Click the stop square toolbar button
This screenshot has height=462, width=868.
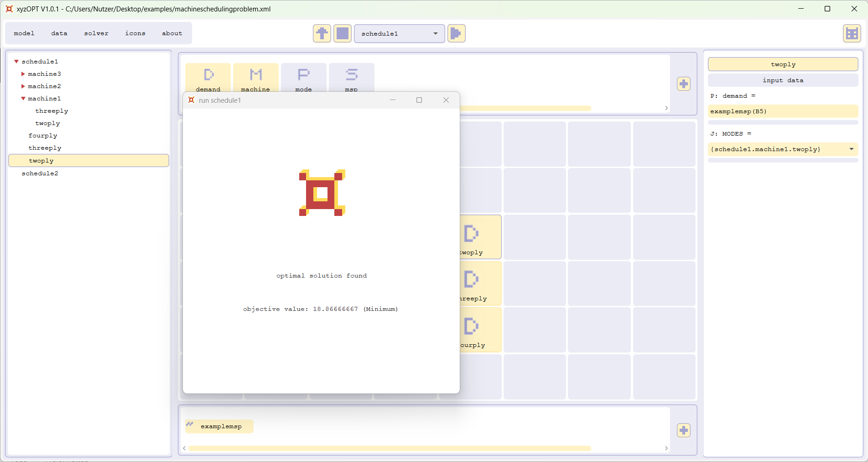tap(342, 33)
